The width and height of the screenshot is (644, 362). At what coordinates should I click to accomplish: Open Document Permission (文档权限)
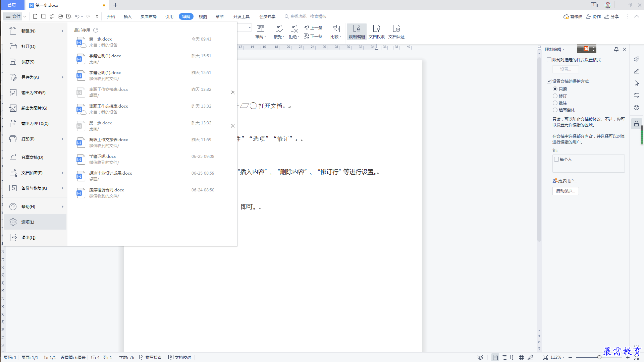tap(376, 32)
